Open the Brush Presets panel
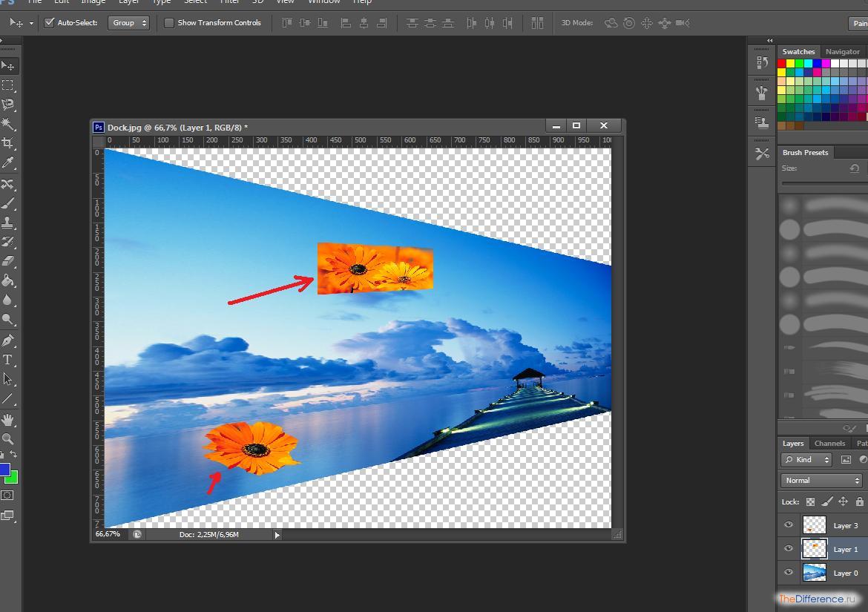The width and height of the screenshot is (868, 612). (x=806, y=152)
